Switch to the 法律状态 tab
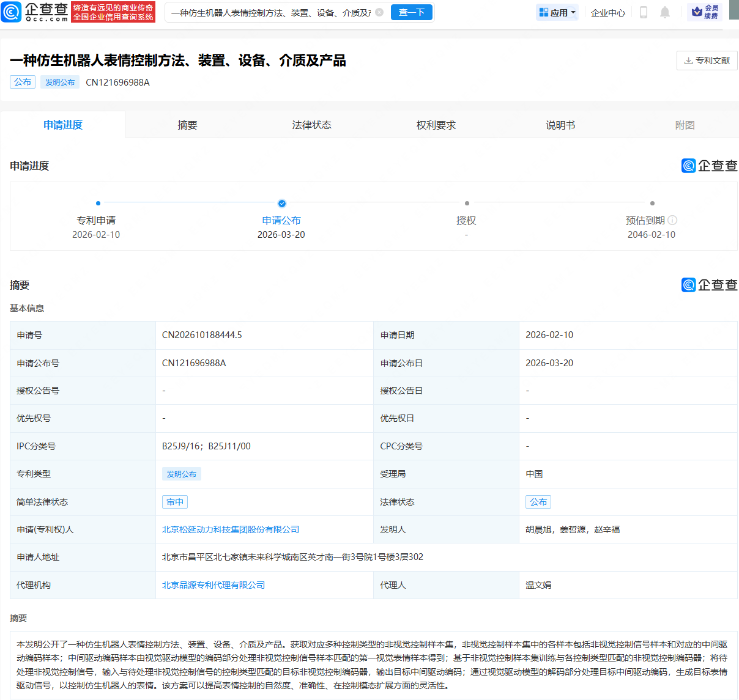This screenshot has width=739, height=700. coord(311,125)
